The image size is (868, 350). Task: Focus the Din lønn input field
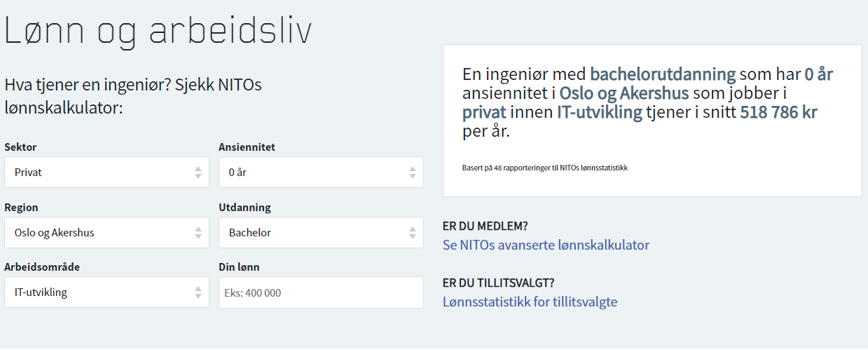tap(321, 292)
